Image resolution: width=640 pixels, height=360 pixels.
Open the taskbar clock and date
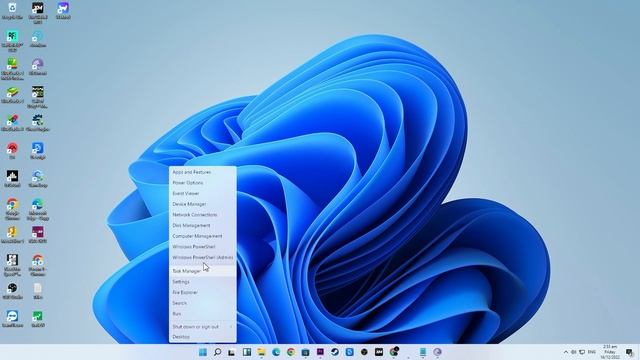point(610,352)
